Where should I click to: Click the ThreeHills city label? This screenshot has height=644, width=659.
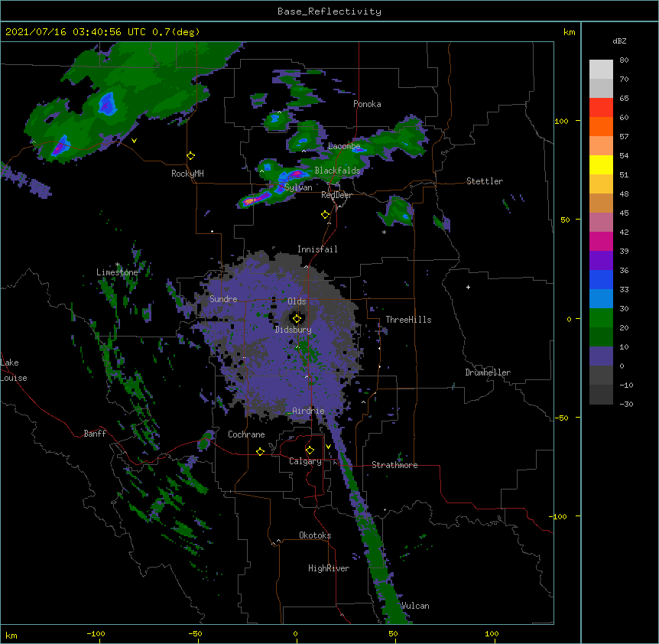(408, 320)
